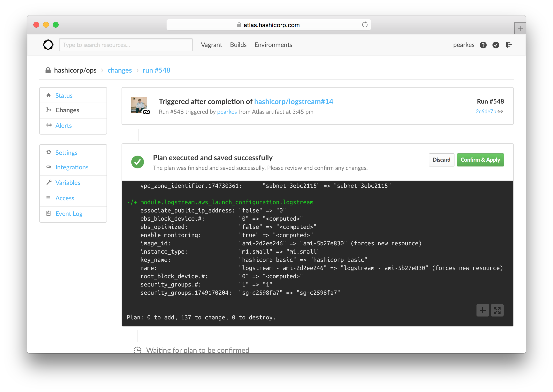Viewport: 553px width, 392px height.
Task: Click the vpc_zone_identifier.174730361 log line
Action: (x=266, y=186)
